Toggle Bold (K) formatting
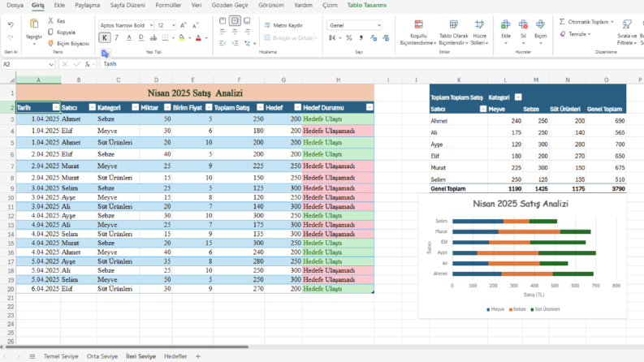The image size is (644, 362). (104, 38)
